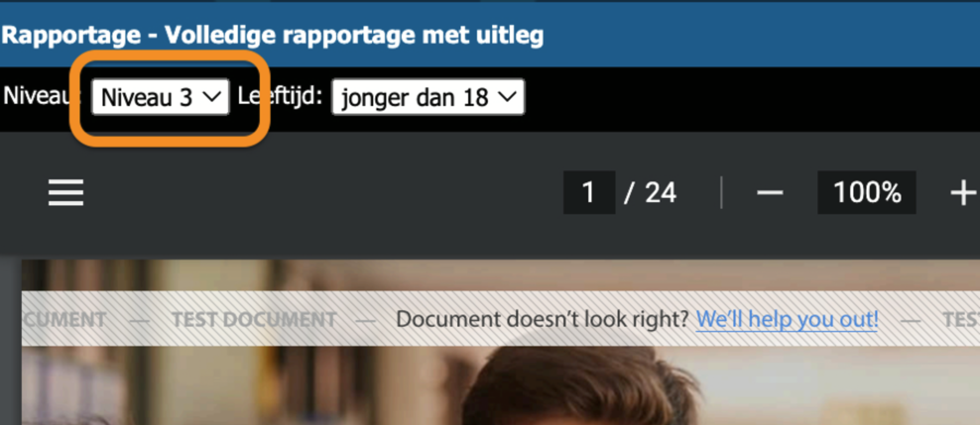Click the 'Document doesn't look right?' text
The height and width of the screenshot is (425, 980).
coord(542,319)
